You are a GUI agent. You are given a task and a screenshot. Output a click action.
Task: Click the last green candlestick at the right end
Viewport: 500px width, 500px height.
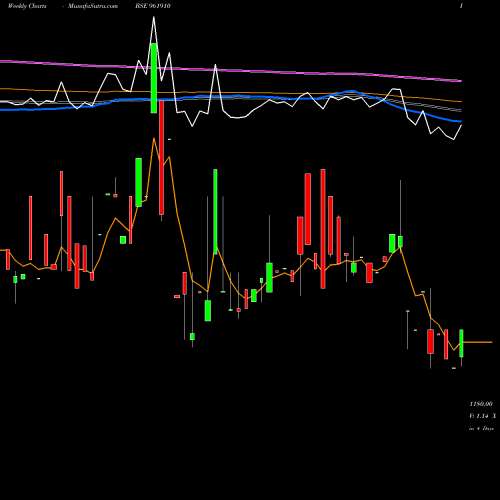coord(461,343)
